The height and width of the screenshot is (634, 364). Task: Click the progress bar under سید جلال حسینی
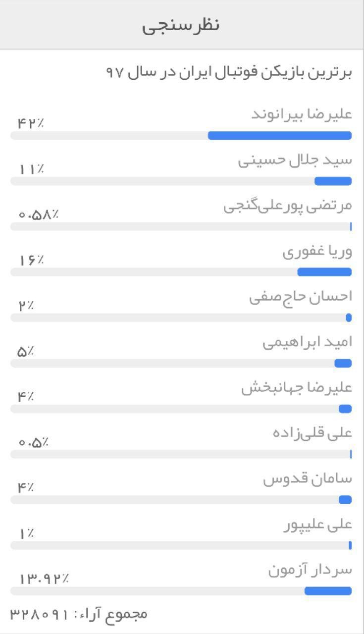pos(333,181)
